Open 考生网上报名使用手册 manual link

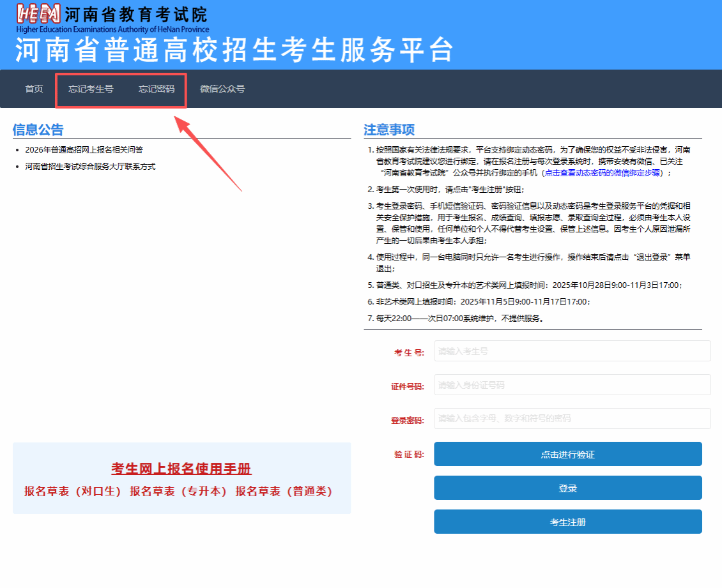(x=181, y=469)
